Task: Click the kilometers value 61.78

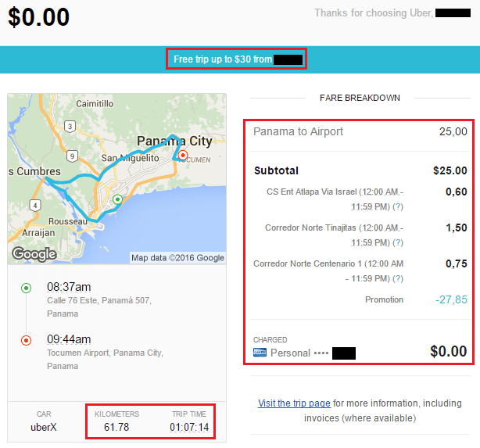Action: [116, 427]
